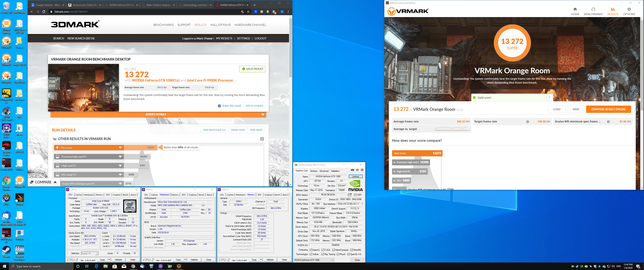Click info icon beside Oculus Rift minimum spec
Viewport: 644px width, 270px height.
pyautogui.click(x=608, y=122)
